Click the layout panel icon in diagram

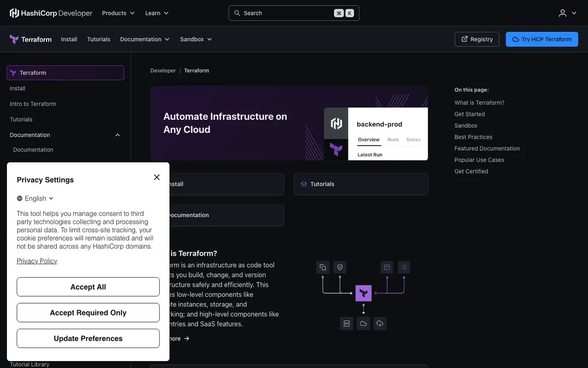(x=387, y=267)
